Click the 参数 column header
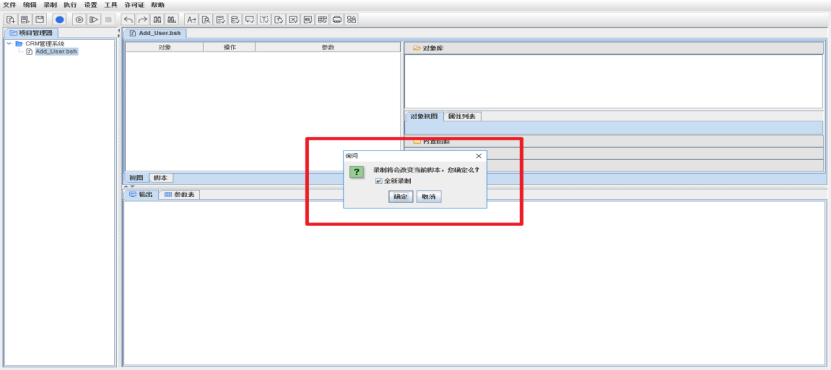The width and height of the screenshot is (831, 370). point(328,47)
